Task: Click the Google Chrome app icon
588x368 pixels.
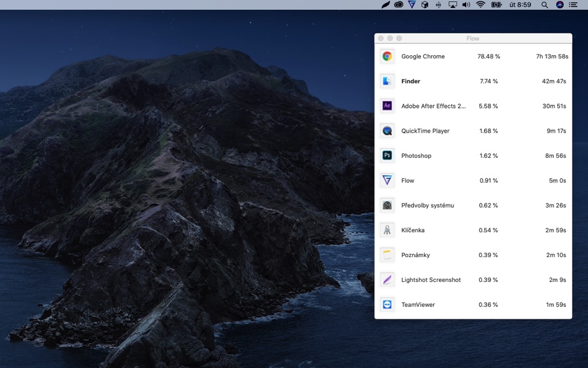Action: [x=387, y=56]
